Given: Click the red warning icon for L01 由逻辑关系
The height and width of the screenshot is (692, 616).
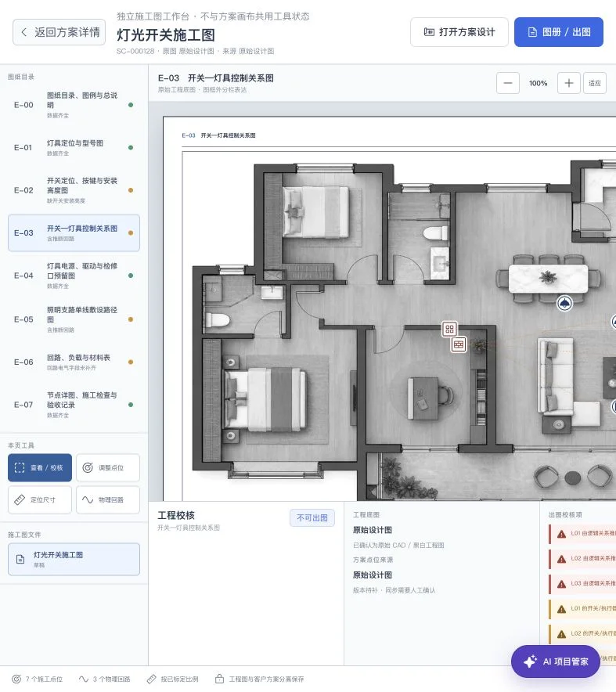Looking at the screenshot, I should 561,534.
